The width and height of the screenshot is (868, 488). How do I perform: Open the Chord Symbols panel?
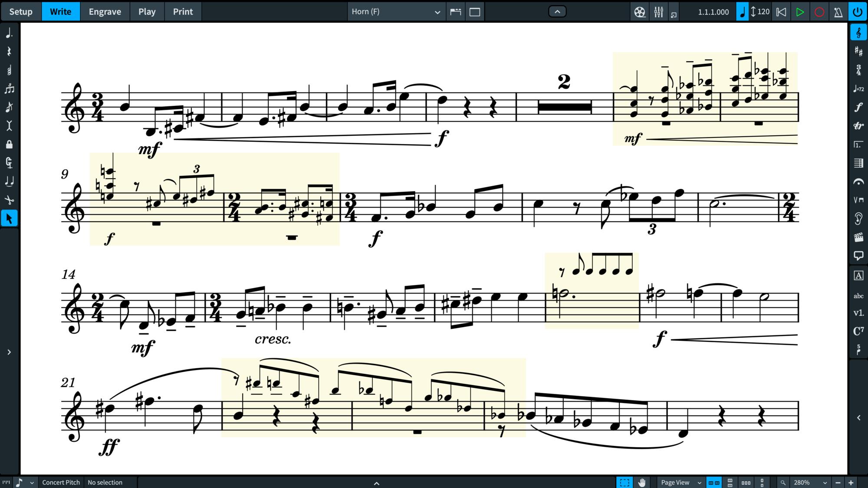tap(858, 331)
